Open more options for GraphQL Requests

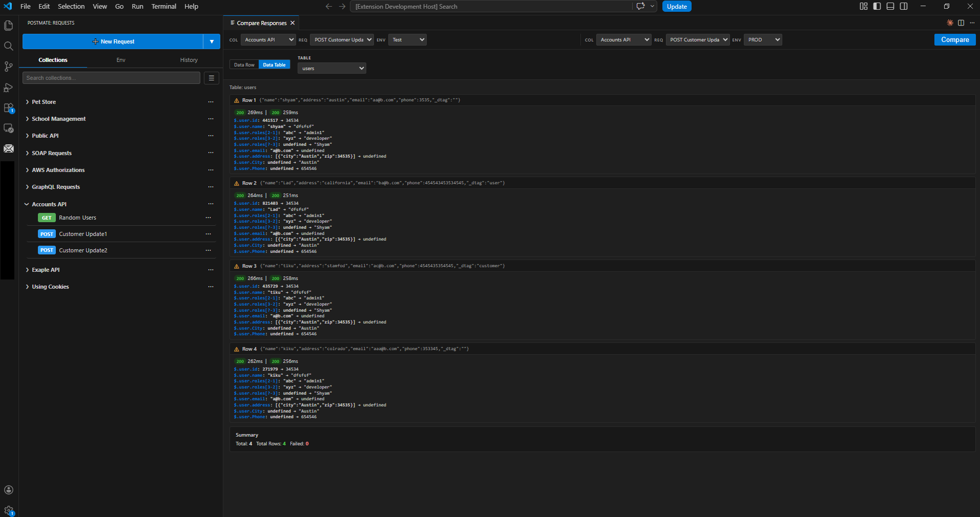[x=211, y=187]
